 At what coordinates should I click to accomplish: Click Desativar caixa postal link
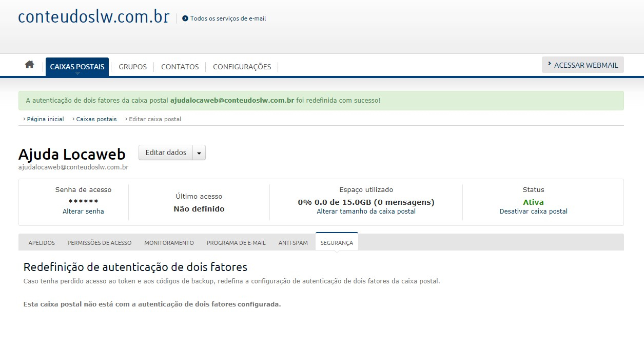tap(534, 212)
